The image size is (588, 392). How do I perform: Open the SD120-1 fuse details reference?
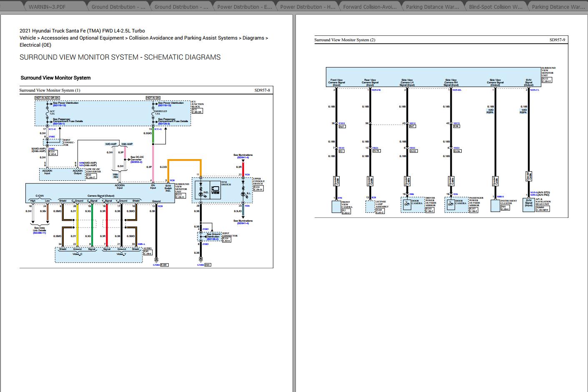click(59, 124)
